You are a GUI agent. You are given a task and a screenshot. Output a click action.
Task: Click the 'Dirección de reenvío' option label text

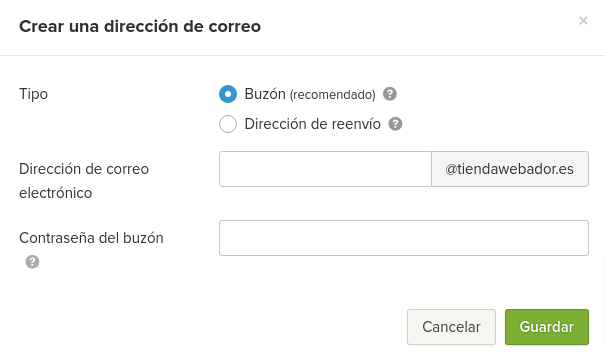tap(313, 124)
